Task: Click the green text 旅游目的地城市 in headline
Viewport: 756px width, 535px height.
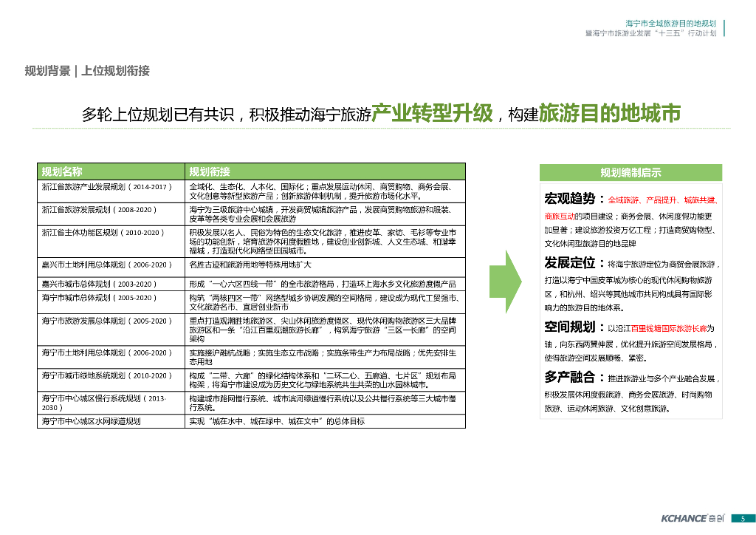Action: pos(609,113)
